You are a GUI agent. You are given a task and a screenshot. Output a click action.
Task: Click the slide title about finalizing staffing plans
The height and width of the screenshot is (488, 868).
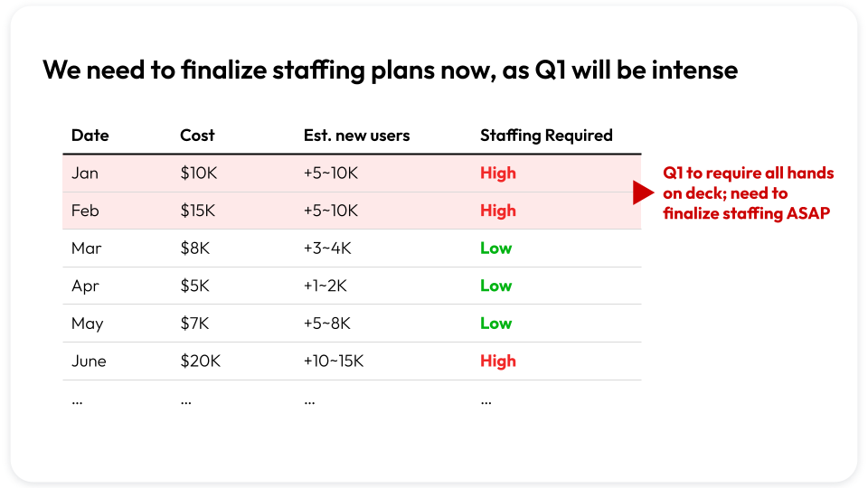click(390, 70)
